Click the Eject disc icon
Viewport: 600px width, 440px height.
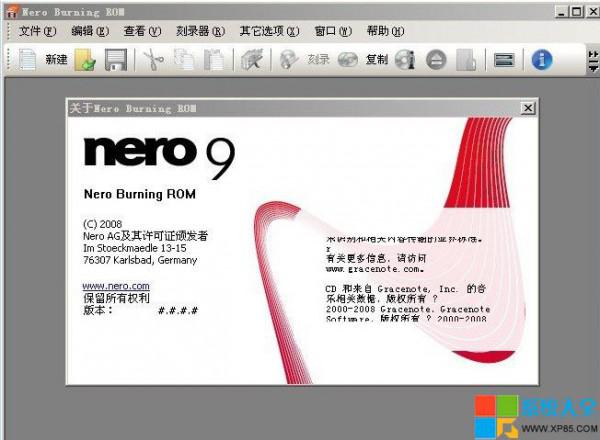(435, 60)
